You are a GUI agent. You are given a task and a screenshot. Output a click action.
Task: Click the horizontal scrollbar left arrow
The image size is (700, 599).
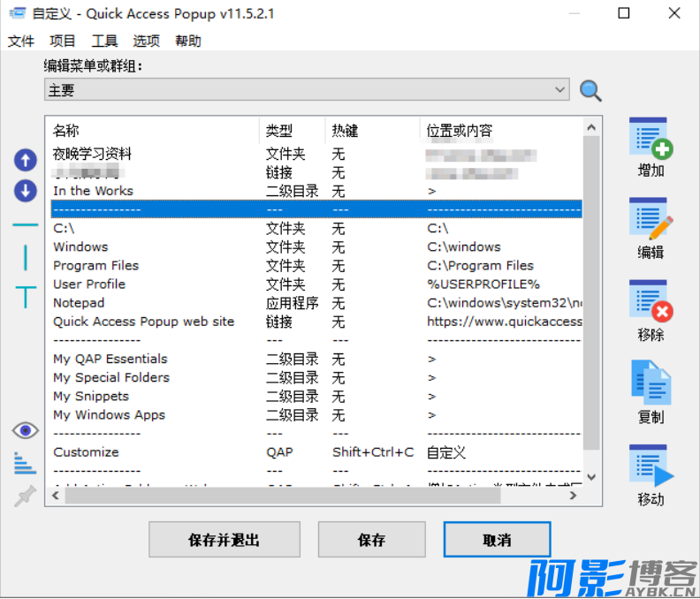(56, 496)
